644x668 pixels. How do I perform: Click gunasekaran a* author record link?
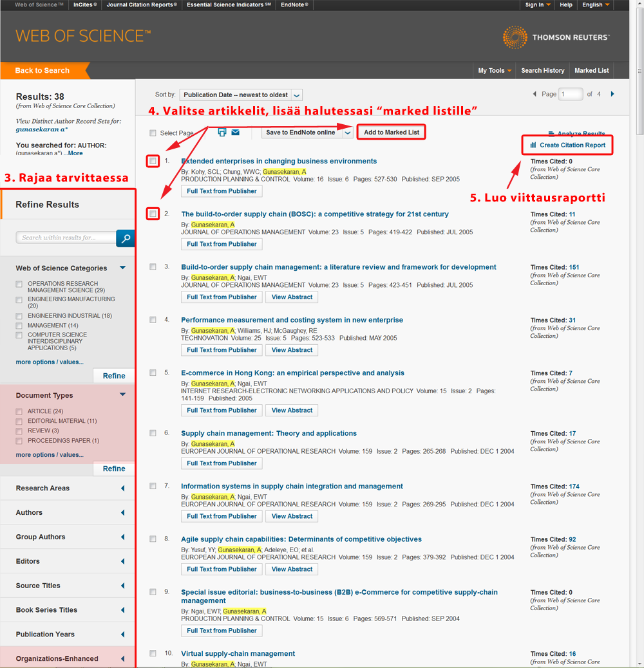coord(42,129)
